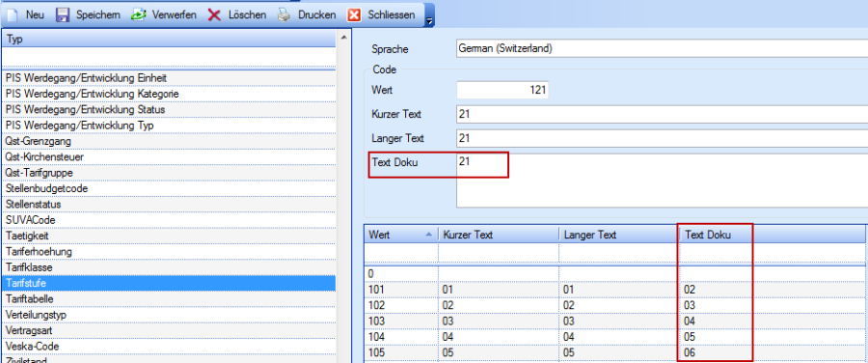Select the Qst-Grenzgang entry

point(168,141)
